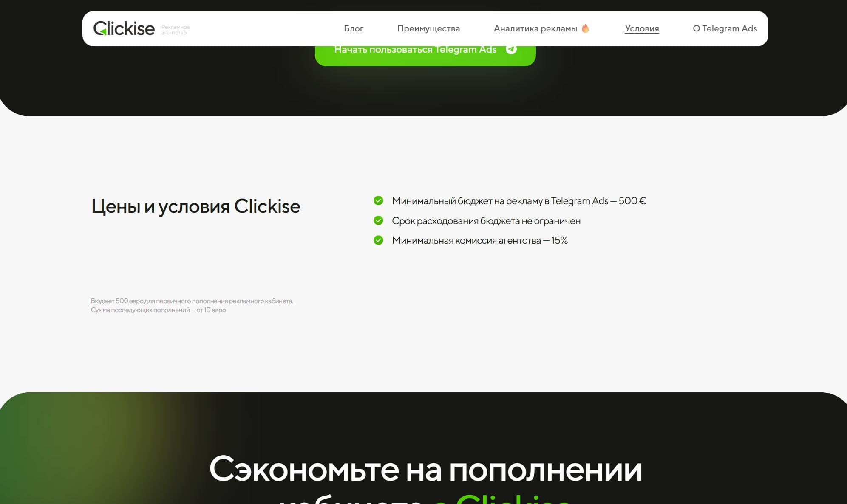Image resolution: width=847 pixels, height=504 pixels.
Task: Select the underlined Условия nav item
Action: (641, 28)
